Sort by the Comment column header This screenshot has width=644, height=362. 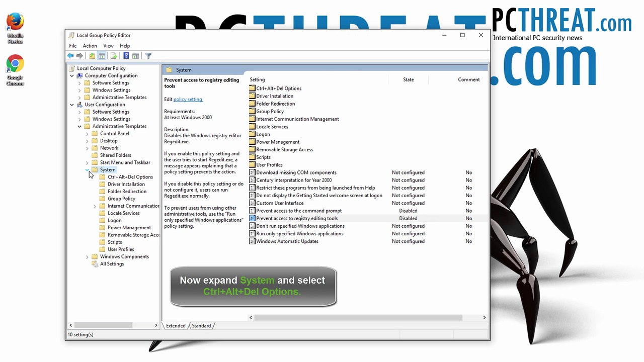pos(469,79)
